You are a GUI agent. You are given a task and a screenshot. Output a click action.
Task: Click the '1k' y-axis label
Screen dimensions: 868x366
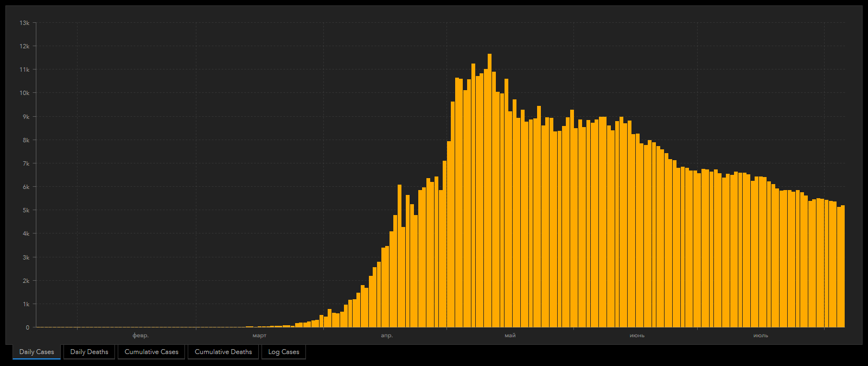click(26, 304)
